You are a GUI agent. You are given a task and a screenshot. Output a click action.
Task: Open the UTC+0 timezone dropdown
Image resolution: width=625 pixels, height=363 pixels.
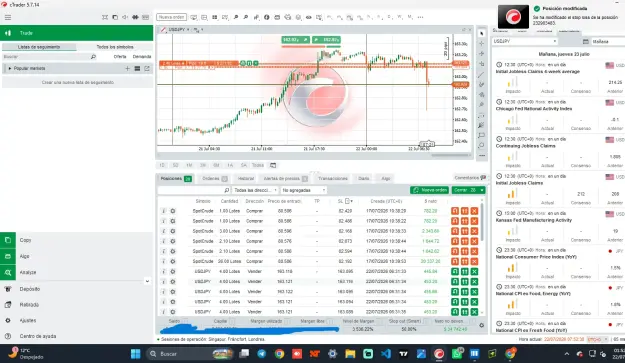(597, 339)
